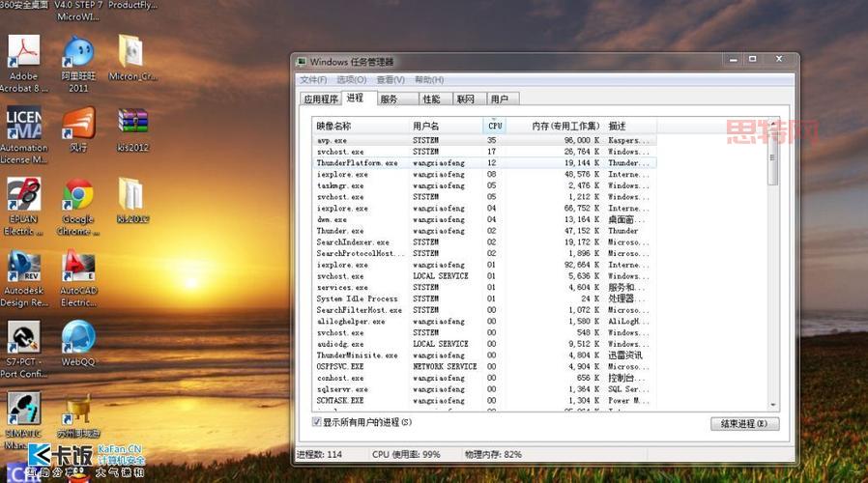Sort processes by CPU column header

click(494, 126)
